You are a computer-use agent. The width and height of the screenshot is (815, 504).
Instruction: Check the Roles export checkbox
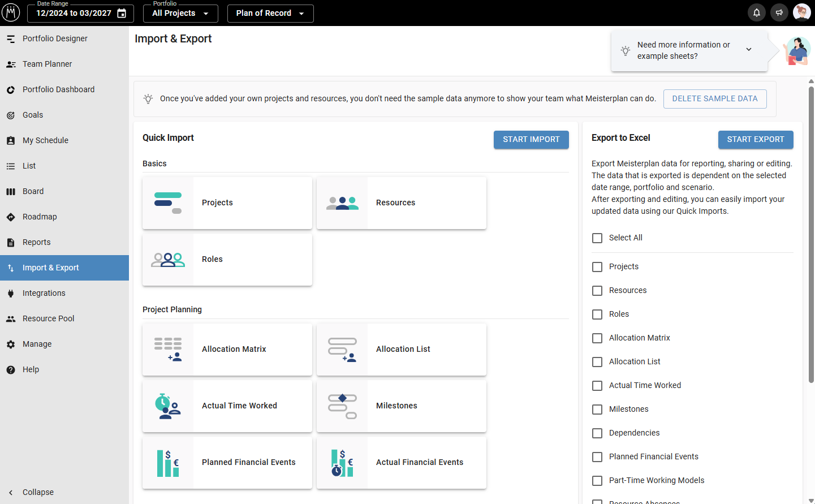(x=597, y=315)
